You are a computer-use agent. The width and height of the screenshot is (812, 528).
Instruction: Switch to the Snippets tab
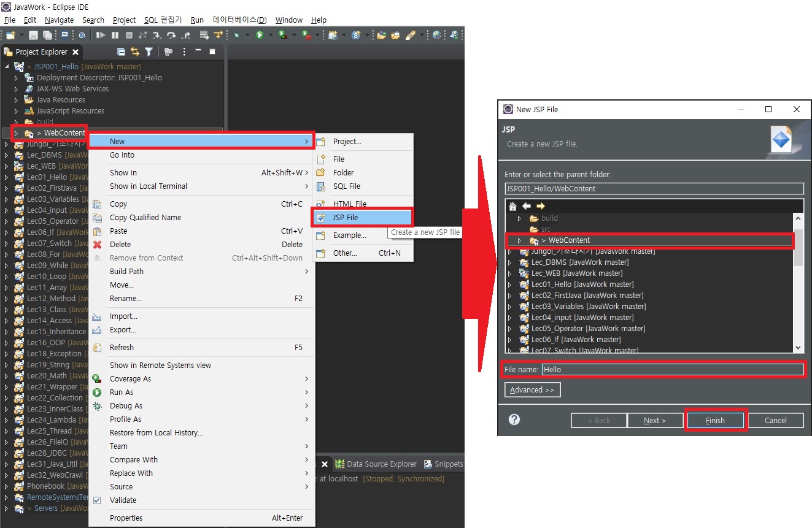pyautogui.click(x=443, y=464)
